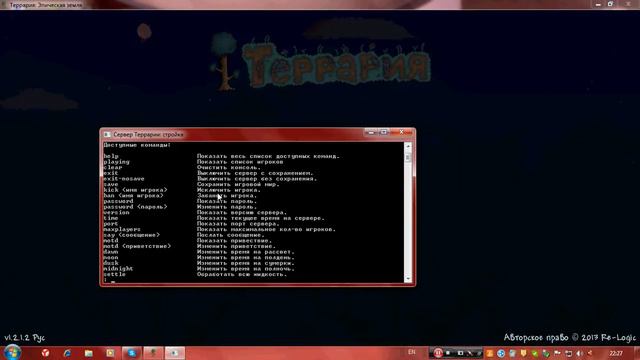Click the Terraria 'v1.2.1.2 Рус' version label
This screenshot has width=640, height=360.
pos(24,338)
